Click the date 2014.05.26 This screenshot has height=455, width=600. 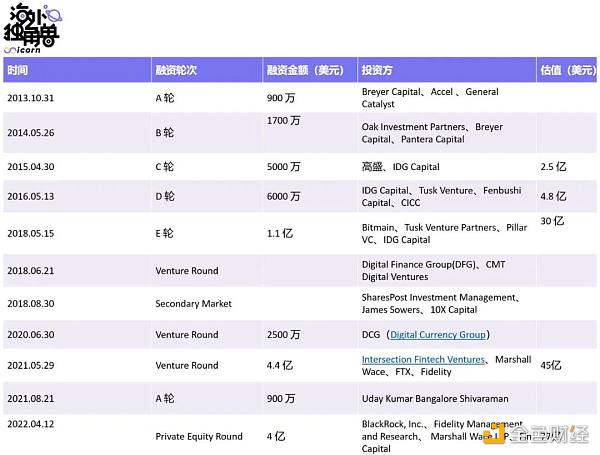[x=31, y=133]
